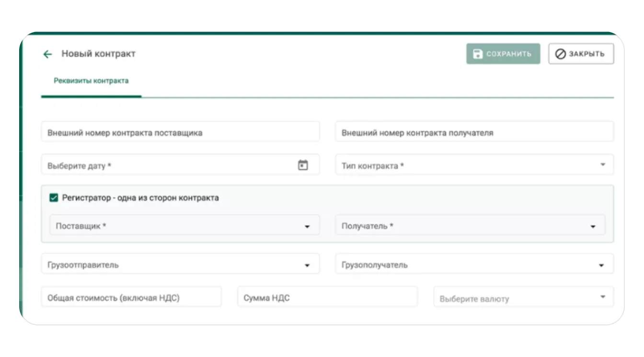Expand the Грузоотправитель dropdown
The width and height of the screenshot is (644, 357).
[307, 265]
